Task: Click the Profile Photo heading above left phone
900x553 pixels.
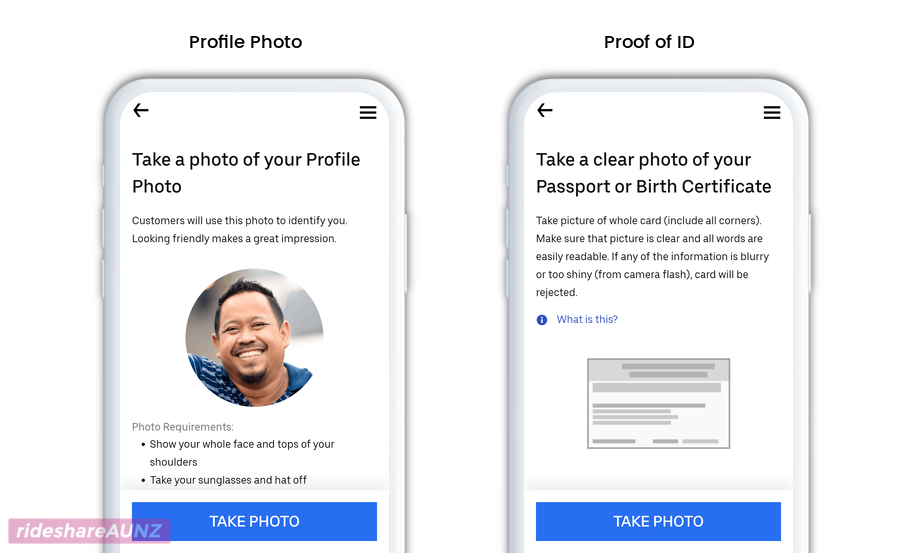Action: point(246,42)
